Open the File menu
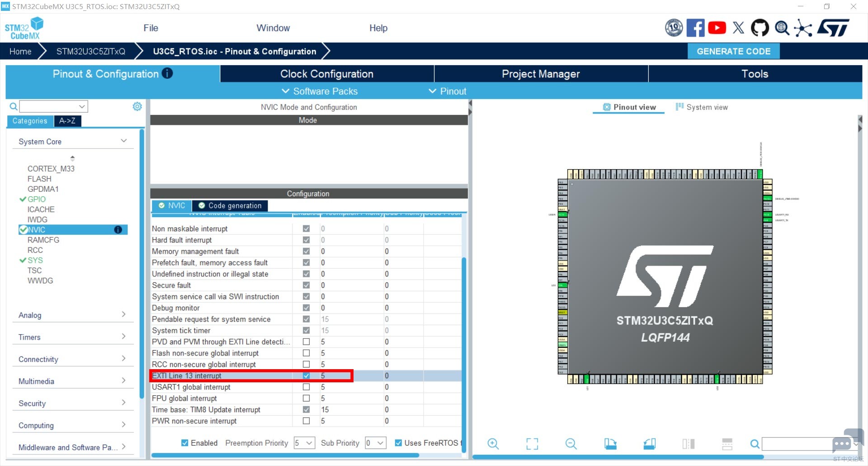The height and width of the screenshot is (466, 868). click(x=151, y=28)
